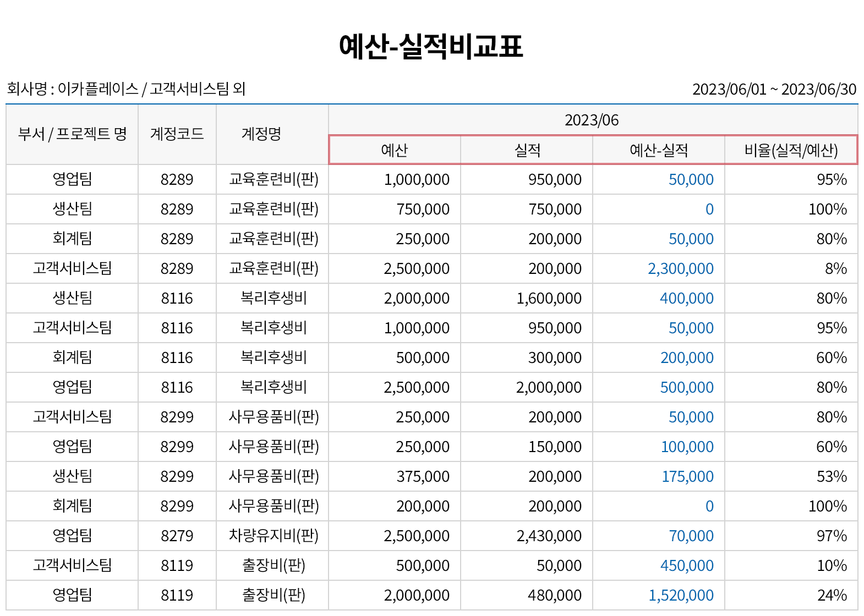Click the date range 2023/06/01 ~ 2023/06/30
The height and width of the screenshot is (616, 864).
(774, 89)
